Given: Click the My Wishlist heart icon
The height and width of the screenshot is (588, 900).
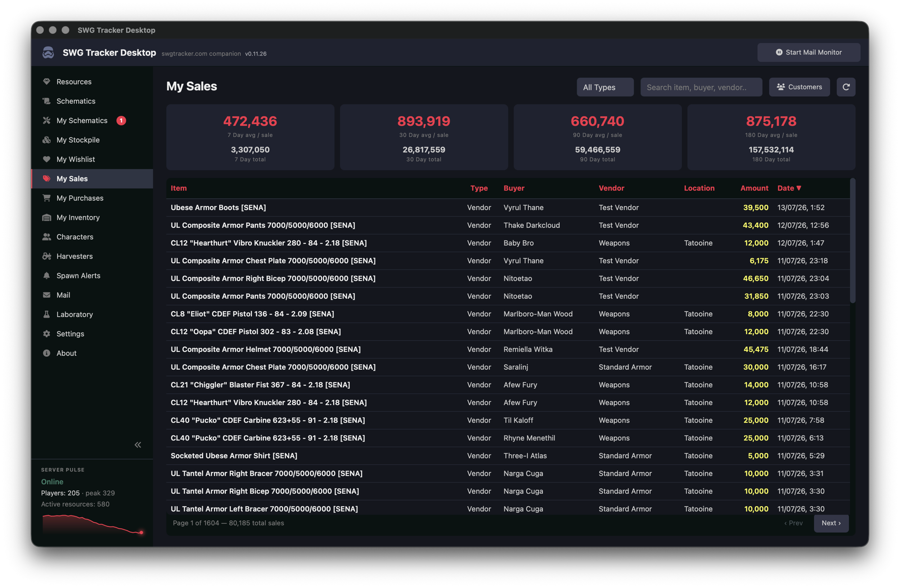Looking at the screenshot, I should click(46, 159).
